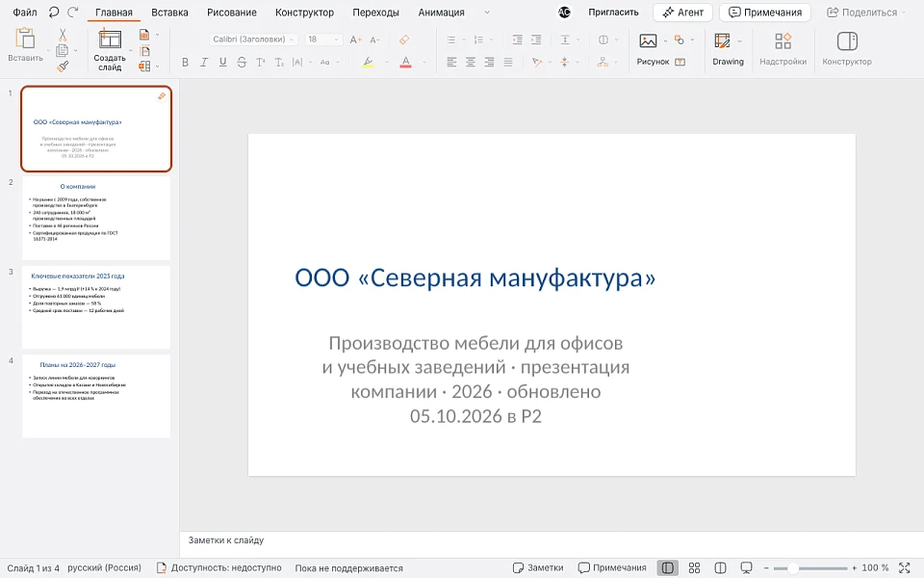The image size is (924, 578).
Task: Click the user avatar icon near Пригласить
Action: tap(564, 12)
